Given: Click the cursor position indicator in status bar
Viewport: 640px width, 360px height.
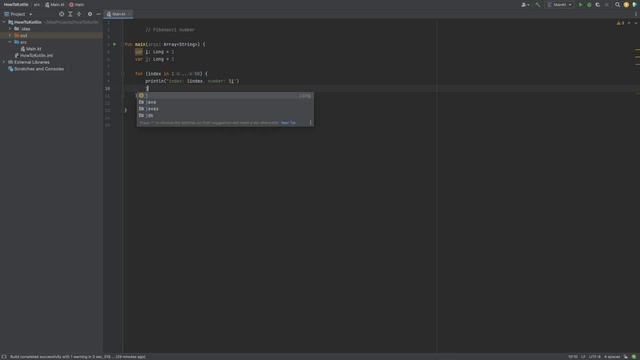Looking at the screenshot, I should point(573,357).
